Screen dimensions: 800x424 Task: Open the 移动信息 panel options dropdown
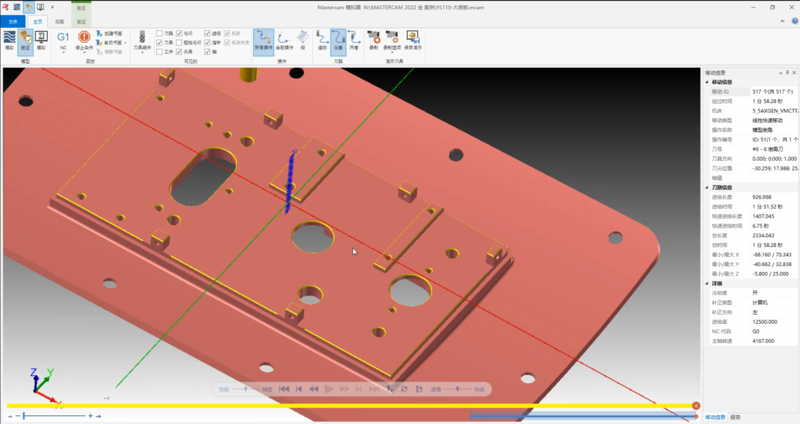781,72
